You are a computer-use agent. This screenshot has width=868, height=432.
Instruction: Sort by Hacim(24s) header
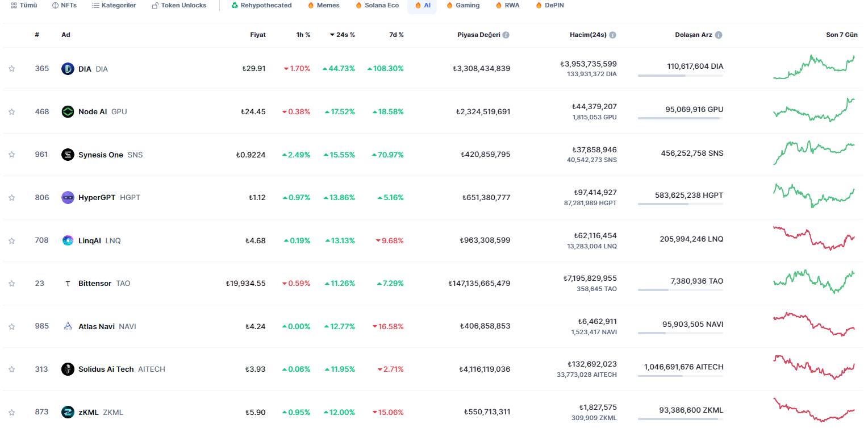coord(588,35)
